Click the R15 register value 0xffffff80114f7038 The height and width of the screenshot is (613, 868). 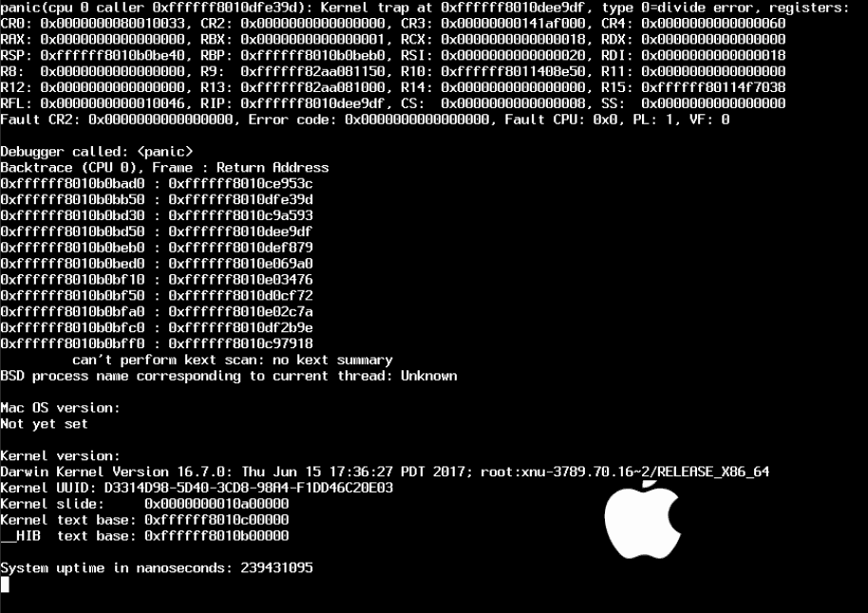(x=713, y=88)
